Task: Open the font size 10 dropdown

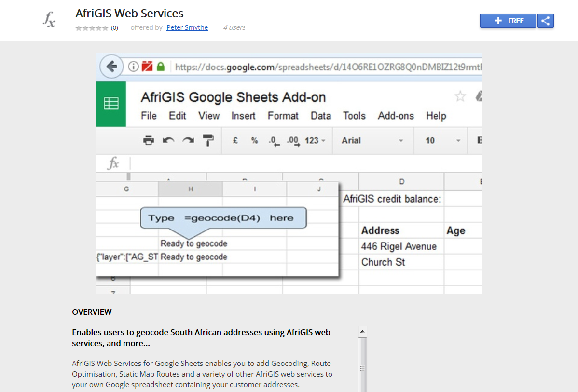Action: click(442, 140)
